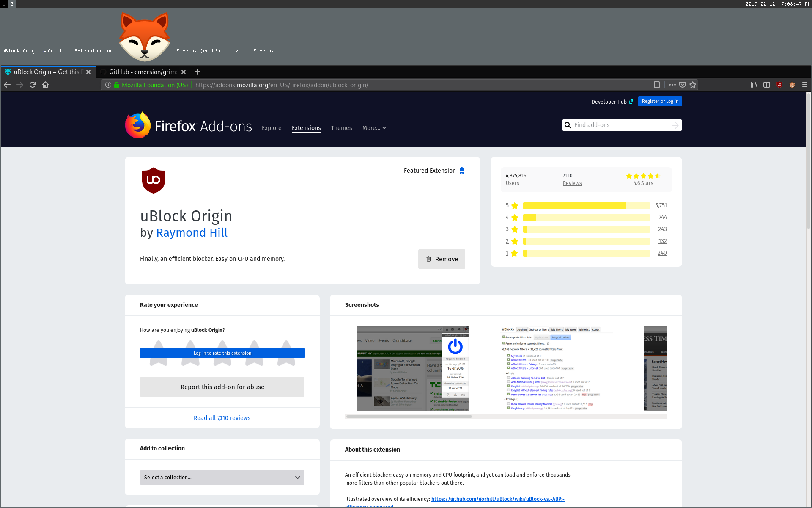Click Register or Log in button
Screen dimensions: 812x508
click(x=660, y=101)
